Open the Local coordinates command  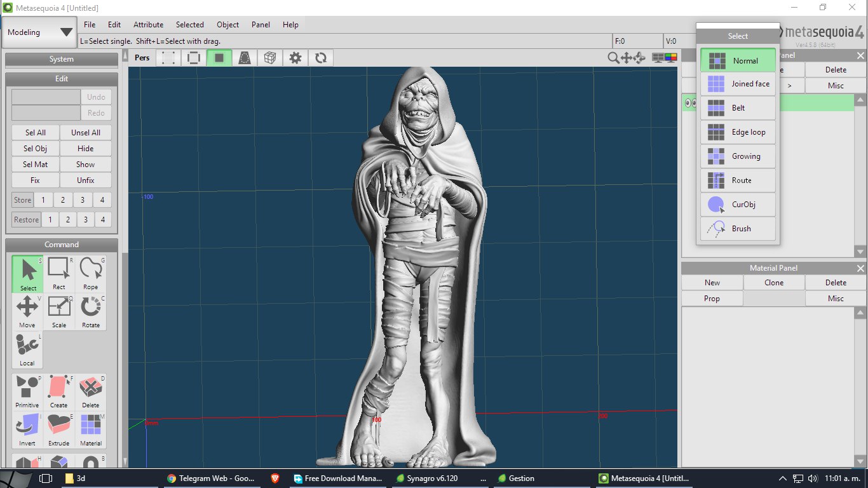pyautogui.click(x=27, y=350)
